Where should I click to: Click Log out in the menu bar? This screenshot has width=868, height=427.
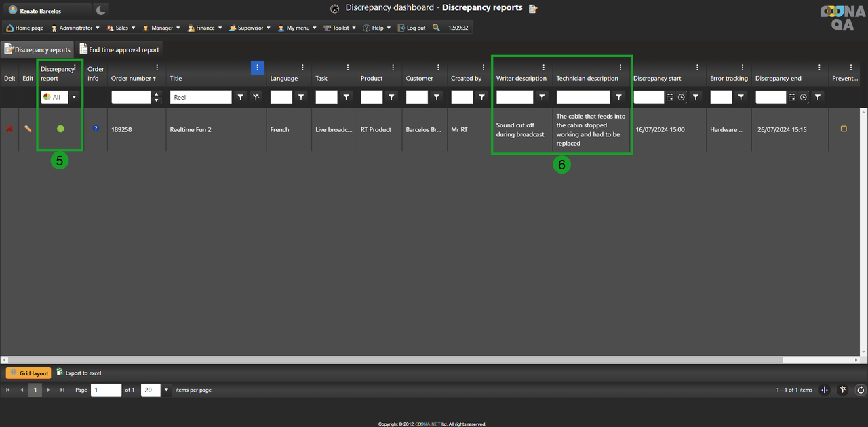(x=412, y=28)
